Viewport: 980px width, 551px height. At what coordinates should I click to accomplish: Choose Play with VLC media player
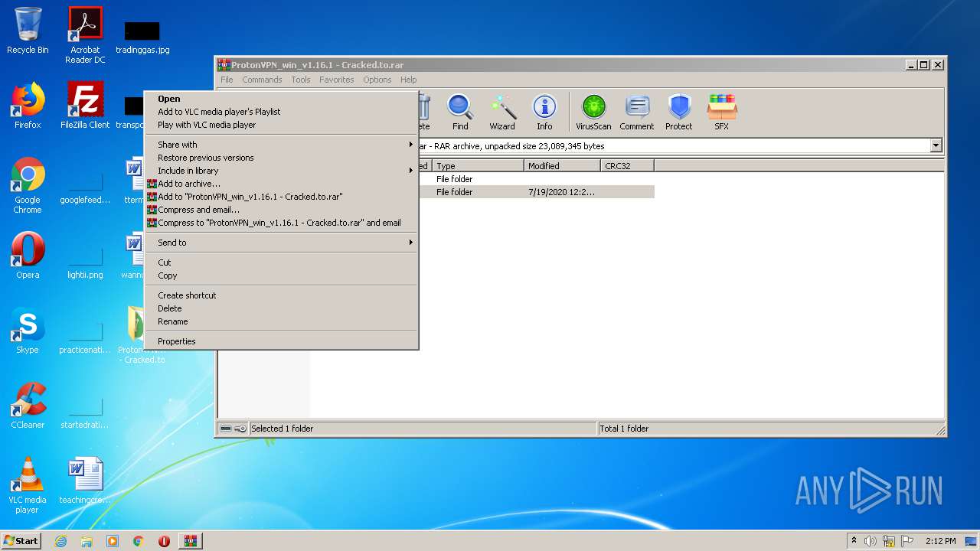pyautogui.click(x=207, y=125)
